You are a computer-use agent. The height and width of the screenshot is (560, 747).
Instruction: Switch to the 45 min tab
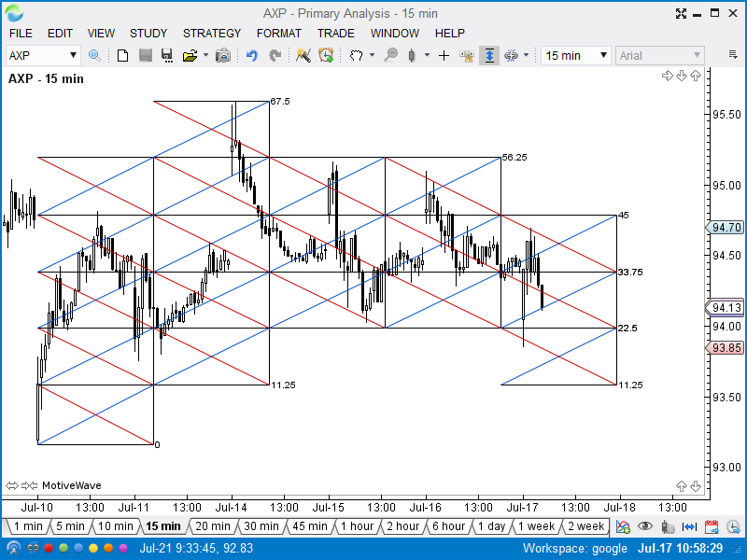310,526
